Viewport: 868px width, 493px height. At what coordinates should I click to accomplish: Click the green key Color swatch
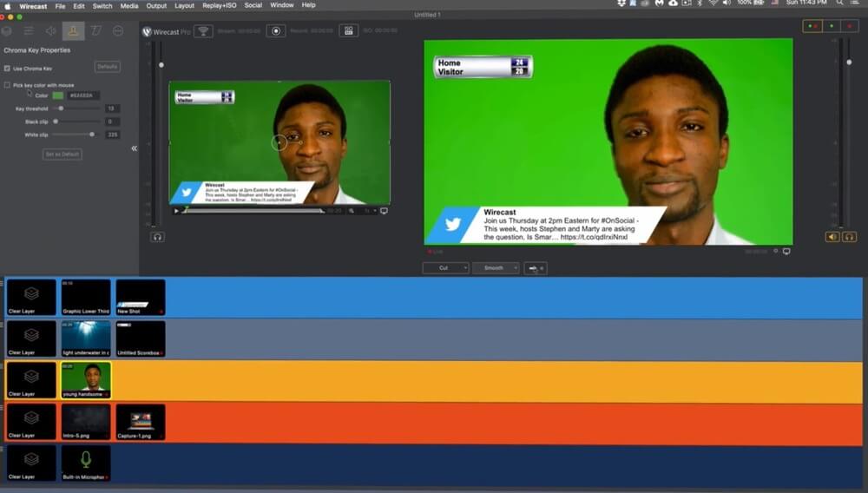[57, 95]
